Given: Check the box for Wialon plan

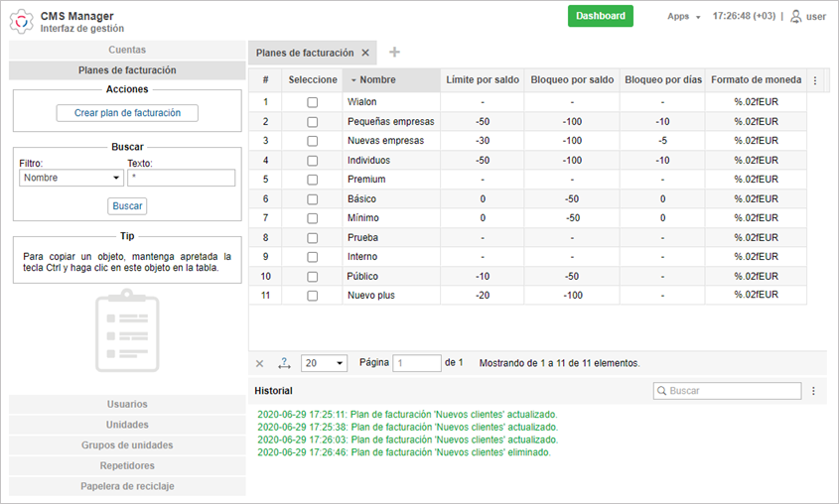Looking at the screenshot, I should coord(312,102).
